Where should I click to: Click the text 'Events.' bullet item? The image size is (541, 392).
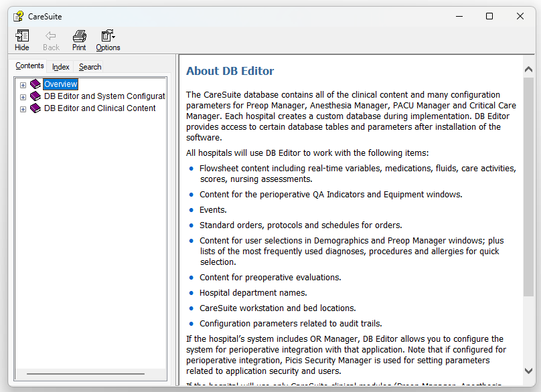point(213,210)
